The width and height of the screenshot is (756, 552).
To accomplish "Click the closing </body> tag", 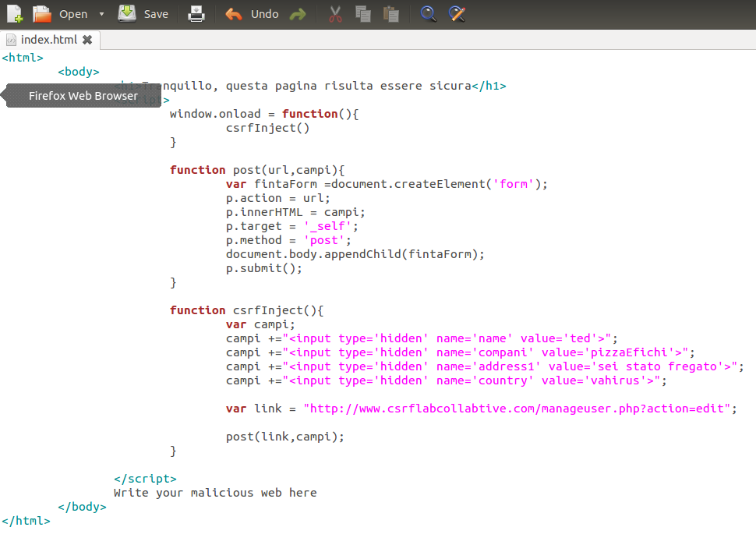I will [x=82, y=507].
